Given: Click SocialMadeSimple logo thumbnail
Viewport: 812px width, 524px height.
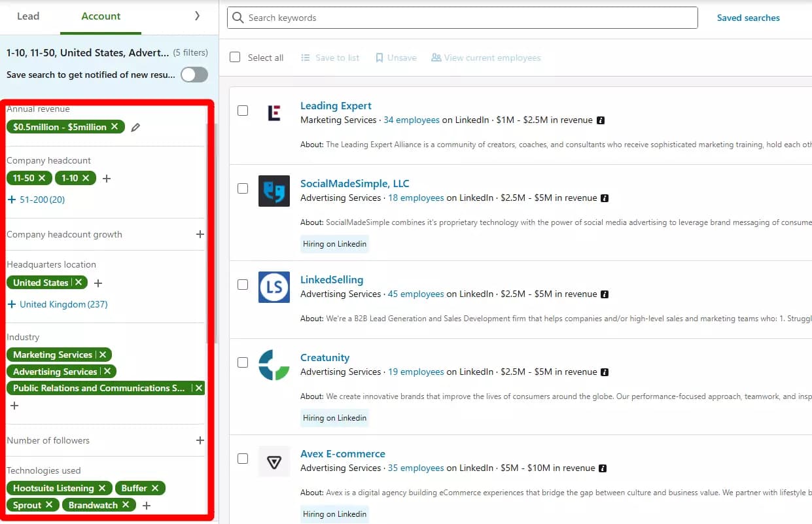Looking at the screenshot, I should coord(274,191).
